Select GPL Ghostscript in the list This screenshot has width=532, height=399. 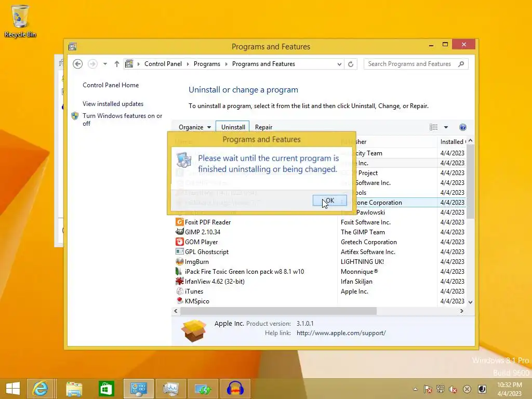point(320,252)
